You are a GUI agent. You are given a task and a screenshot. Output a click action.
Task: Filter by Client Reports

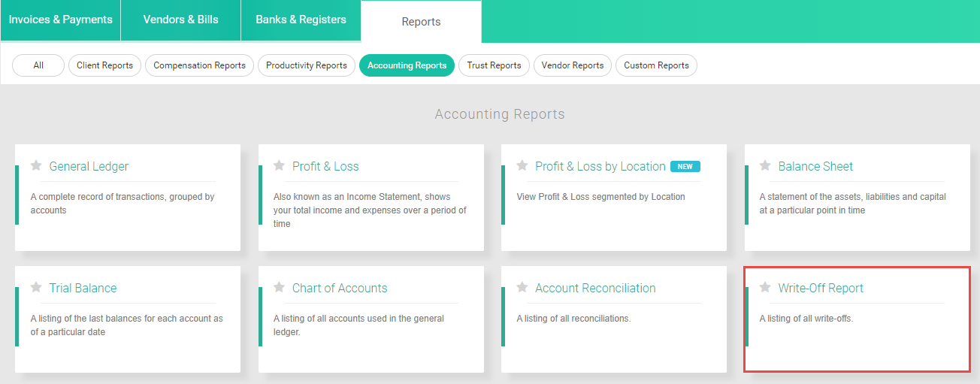pos(104,65)
